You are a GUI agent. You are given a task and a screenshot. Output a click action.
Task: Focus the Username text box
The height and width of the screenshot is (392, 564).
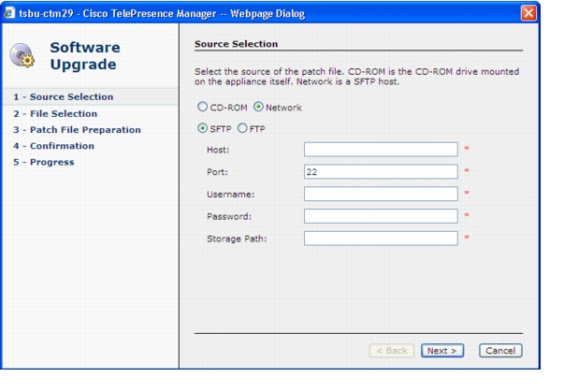click(381, 194)
